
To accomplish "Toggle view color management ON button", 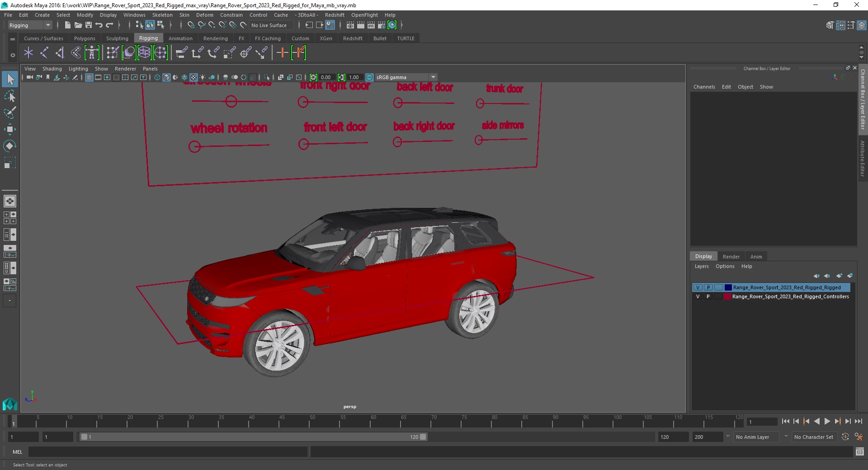I will coord(369,77).
